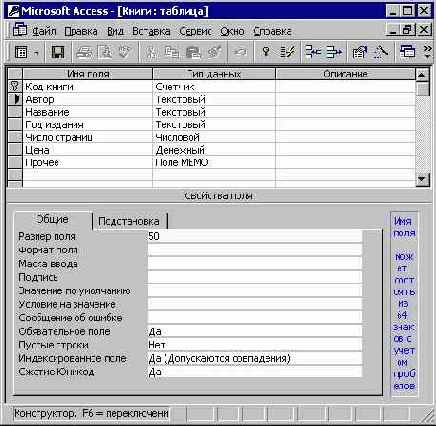436x426 pixels.
Task: Open the Вставка menu
Action: pos(151,31)
